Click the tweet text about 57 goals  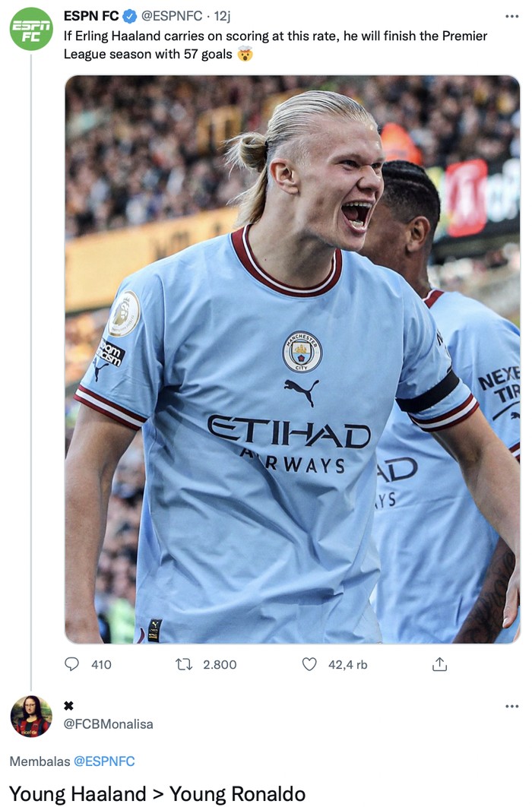coord(275,45)
